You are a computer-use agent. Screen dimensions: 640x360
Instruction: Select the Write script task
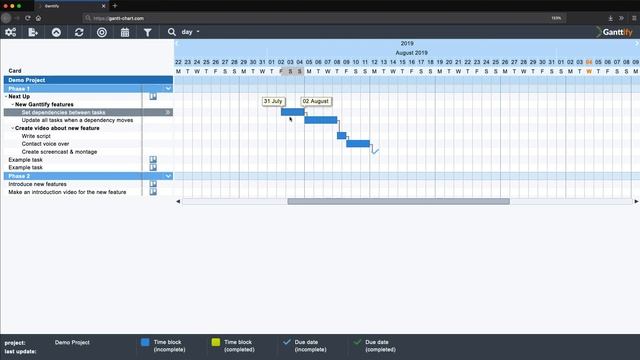coord(36,136)
